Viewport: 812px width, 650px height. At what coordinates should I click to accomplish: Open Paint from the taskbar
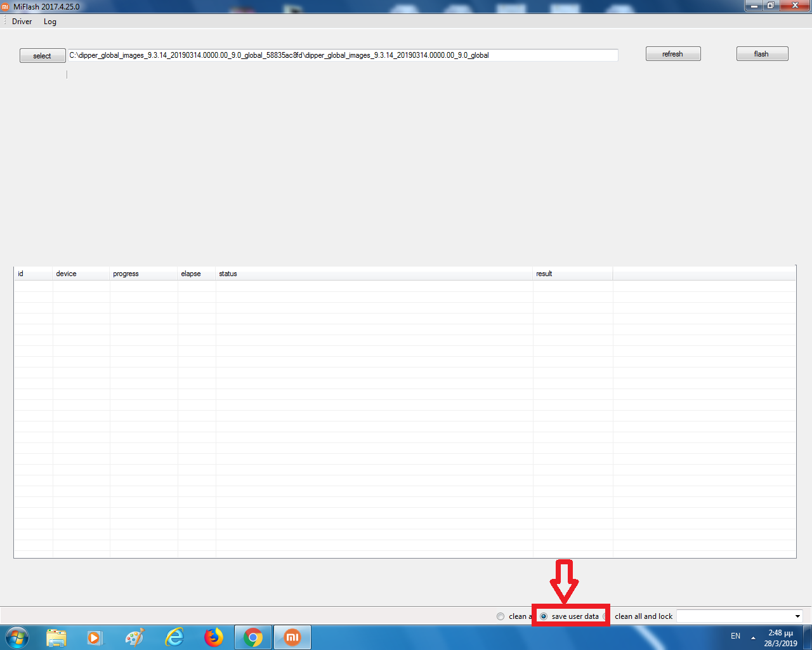click(x=134, y=637)
